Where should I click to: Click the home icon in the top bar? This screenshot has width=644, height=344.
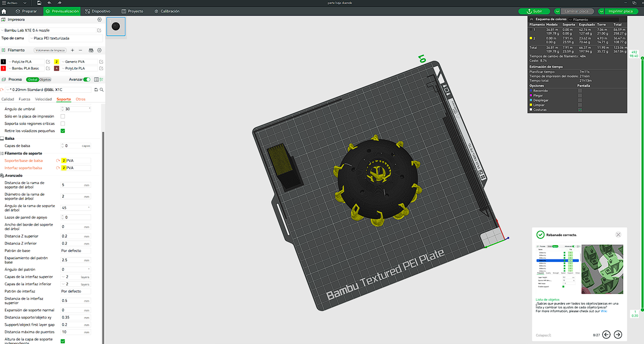[4, 11]
